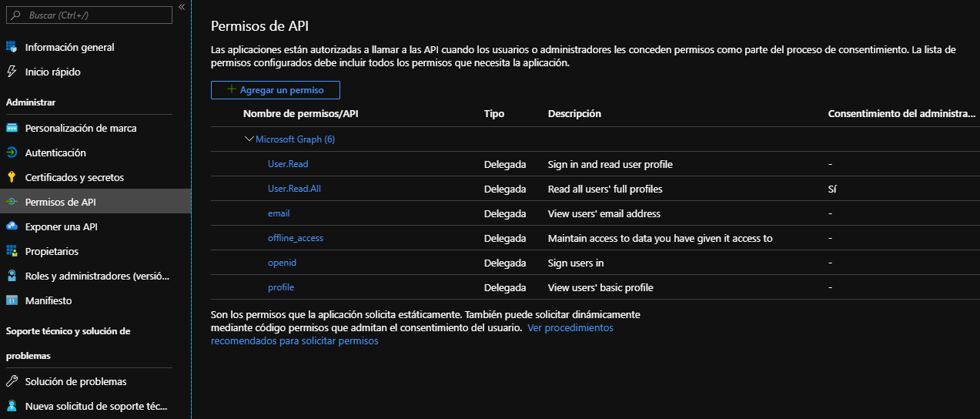This screenshot has width=980, height=419.
Task: Open Roles y administradores section
Action: click(95, 276)
